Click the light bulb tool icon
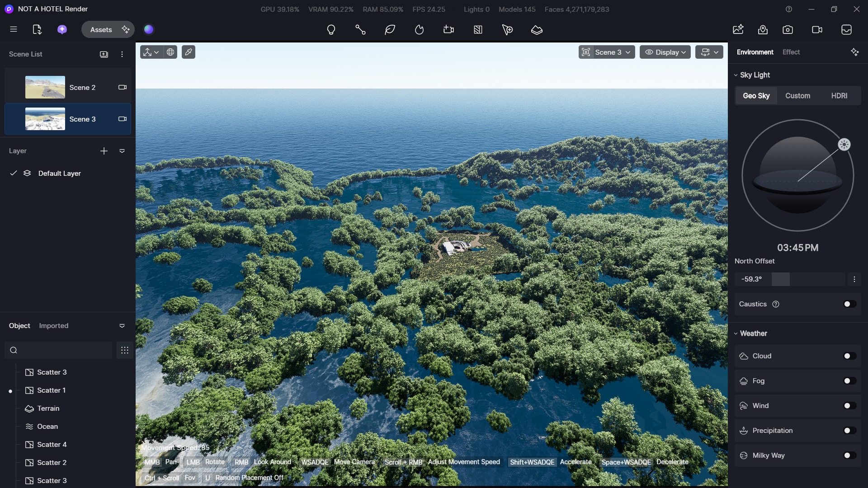Image resolution: width=868 pixels, height=488 pixels. point(331,30)
